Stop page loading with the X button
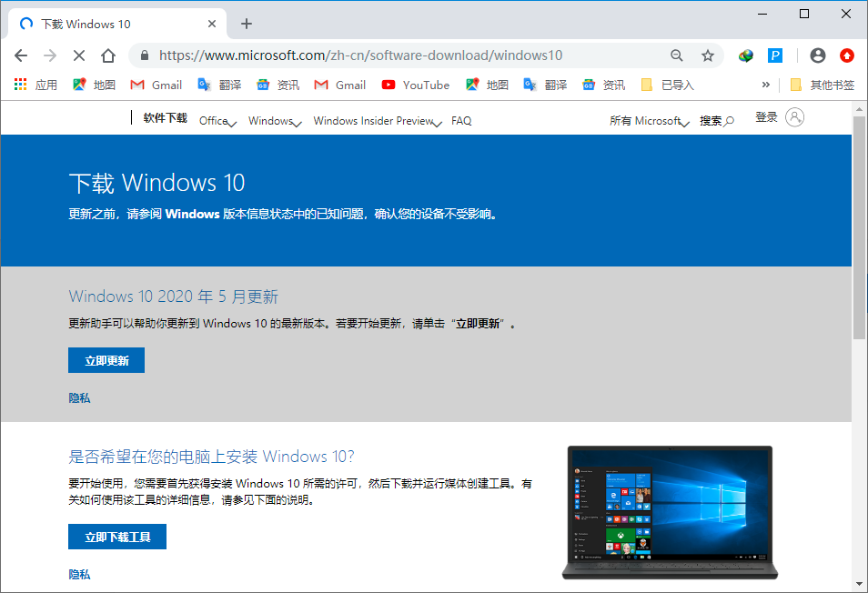868x593 pixels. pyautogui.click(x=79, y=55)
